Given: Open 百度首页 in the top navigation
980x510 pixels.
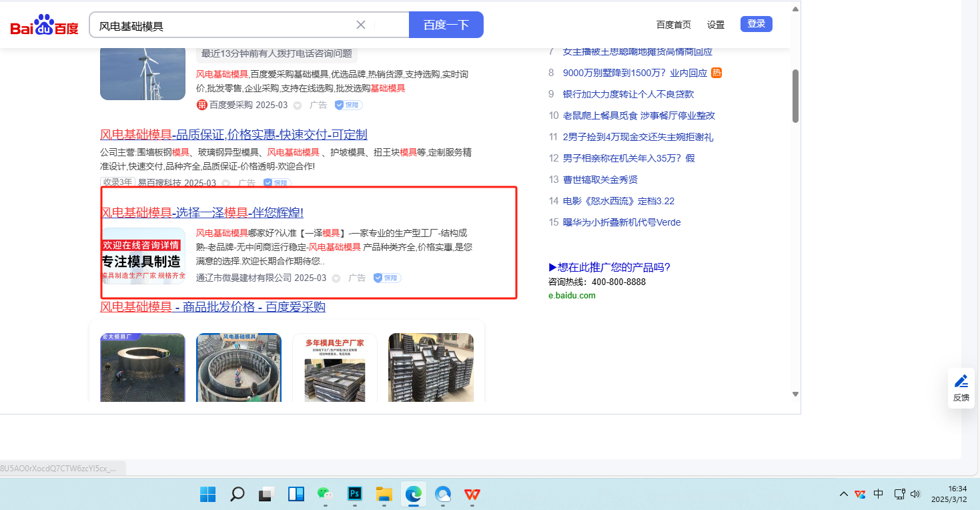Looking at the screenshot, I should coord(673,25).
